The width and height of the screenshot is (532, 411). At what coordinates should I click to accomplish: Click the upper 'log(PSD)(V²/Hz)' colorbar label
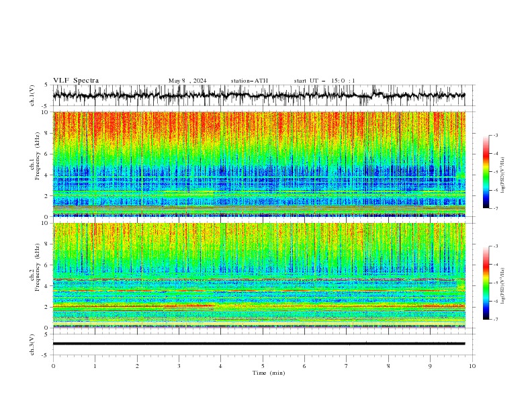click(503, 175)
